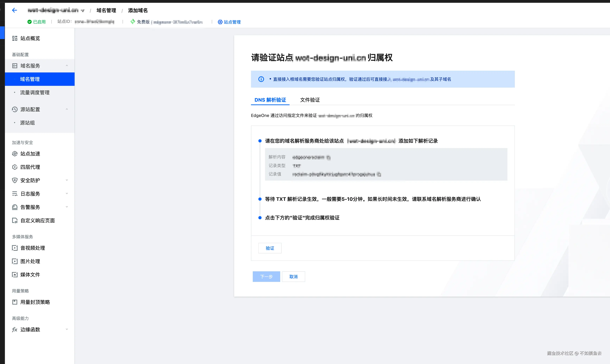Click the verify (验证) button
Viewport: 610px width, 364px height.
tap(270, 248)
